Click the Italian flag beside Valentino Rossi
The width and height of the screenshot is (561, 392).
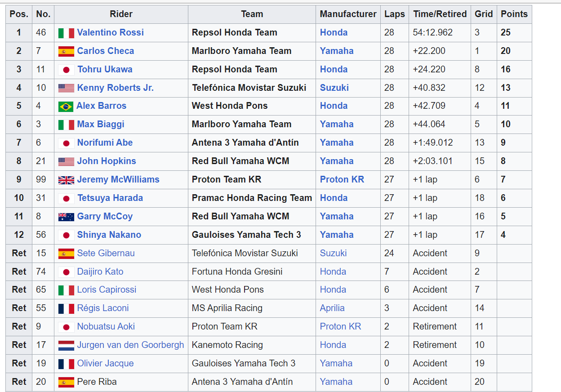66,33
